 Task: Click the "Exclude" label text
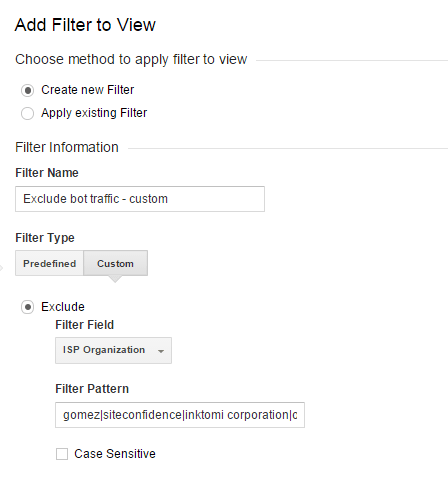pos(63,307)
